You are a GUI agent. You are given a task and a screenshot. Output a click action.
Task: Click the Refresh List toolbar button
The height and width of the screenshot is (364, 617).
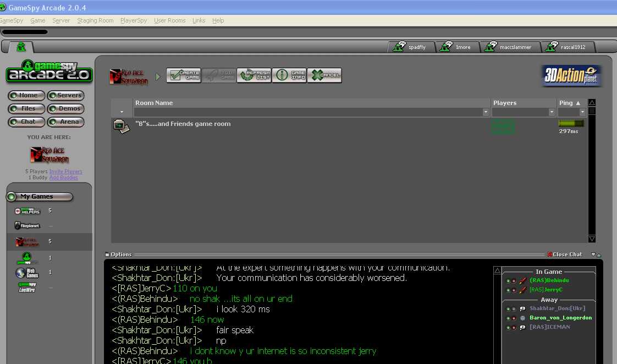(254, 75)
